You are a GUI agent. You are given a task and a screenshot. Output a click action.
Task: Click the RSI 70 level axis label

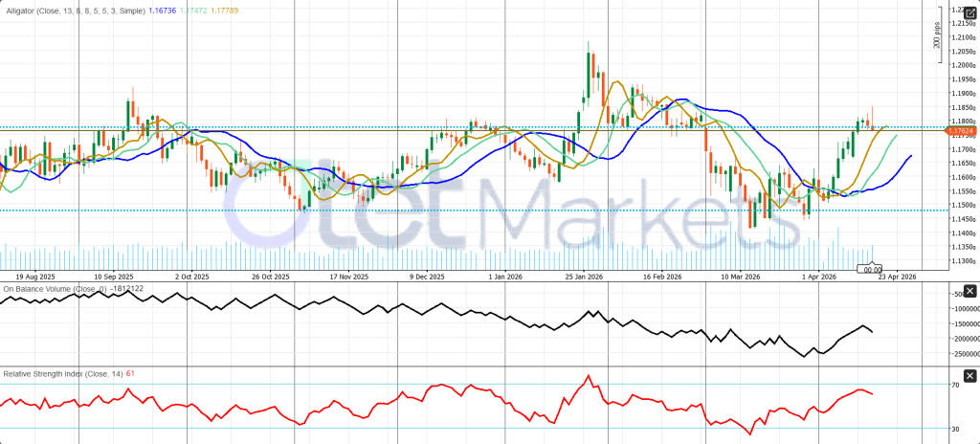click(x=955, y=385)
